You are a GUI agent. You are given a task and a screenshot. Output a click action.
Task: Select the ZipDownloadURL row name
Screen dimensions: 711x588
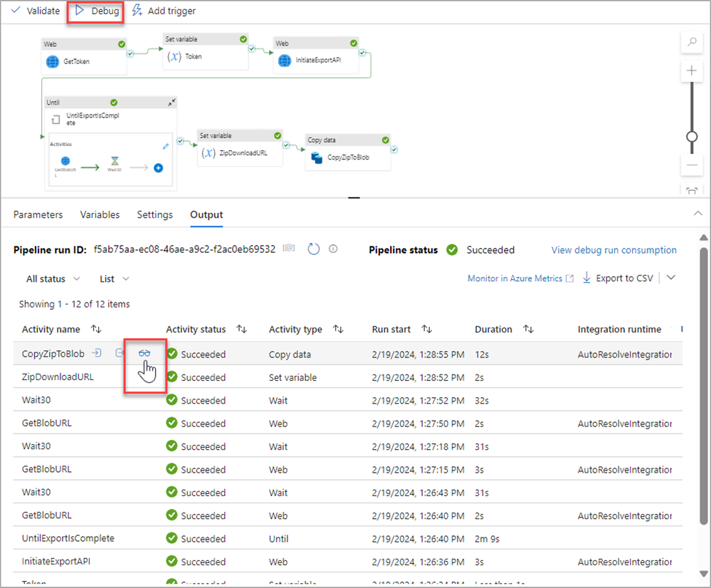(58, 377)
